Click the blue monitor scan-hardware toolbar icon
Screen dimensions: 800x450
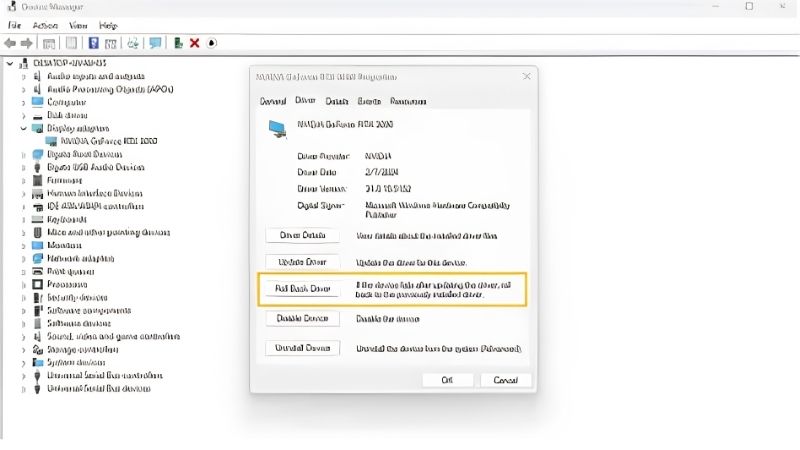pos(155,43)
